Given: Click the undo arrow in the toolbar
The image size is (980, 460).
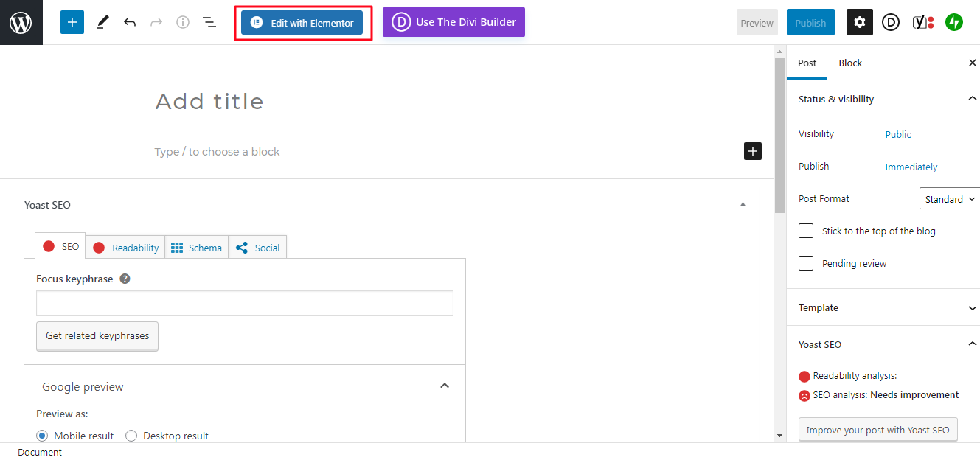Looking at the screenshot, I should [129, 22].
